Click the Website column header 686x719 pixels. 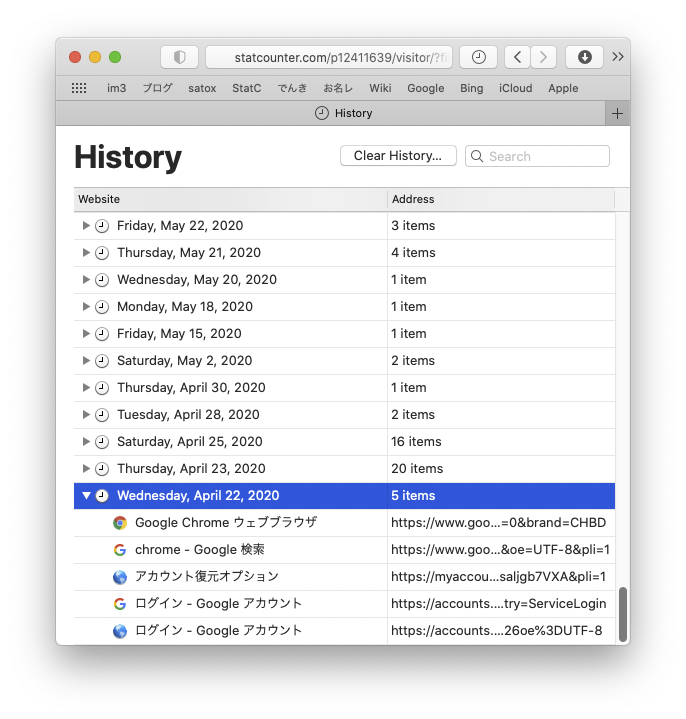point(230,199)
